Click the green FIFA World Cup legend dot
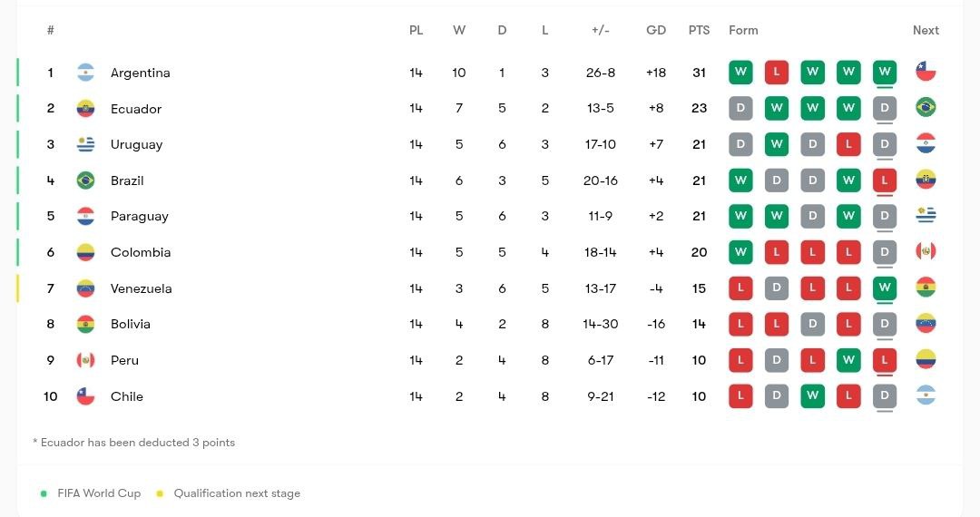The height and width of the screenshot is (517, 980). [x=44, y=494]
